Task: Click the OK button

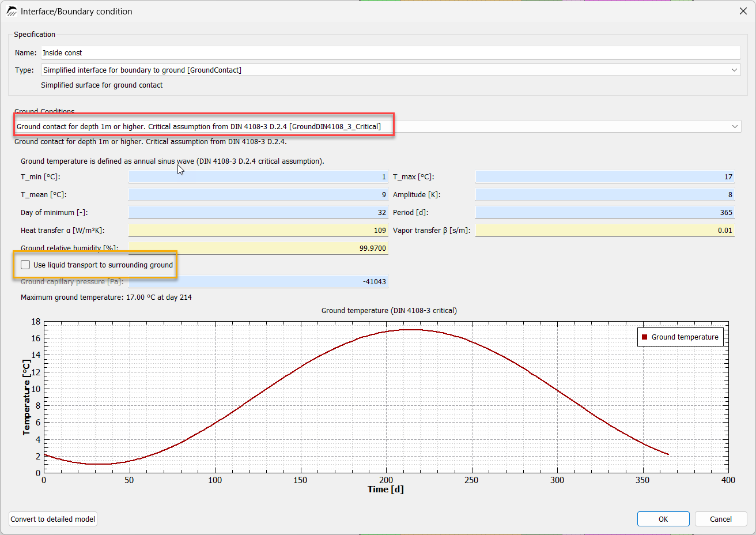Action: [x=663, y=519]
